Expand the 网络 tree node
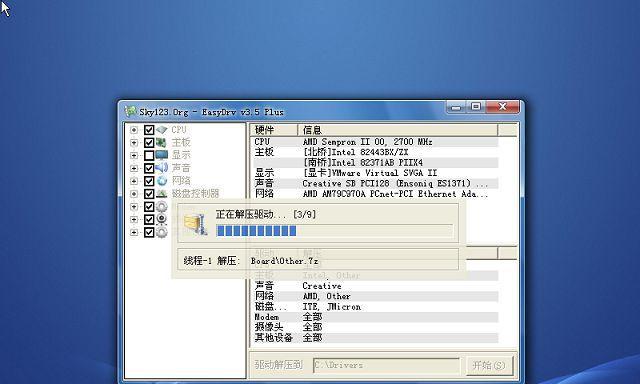Screen dimensions: 640x384 (133, 181)
